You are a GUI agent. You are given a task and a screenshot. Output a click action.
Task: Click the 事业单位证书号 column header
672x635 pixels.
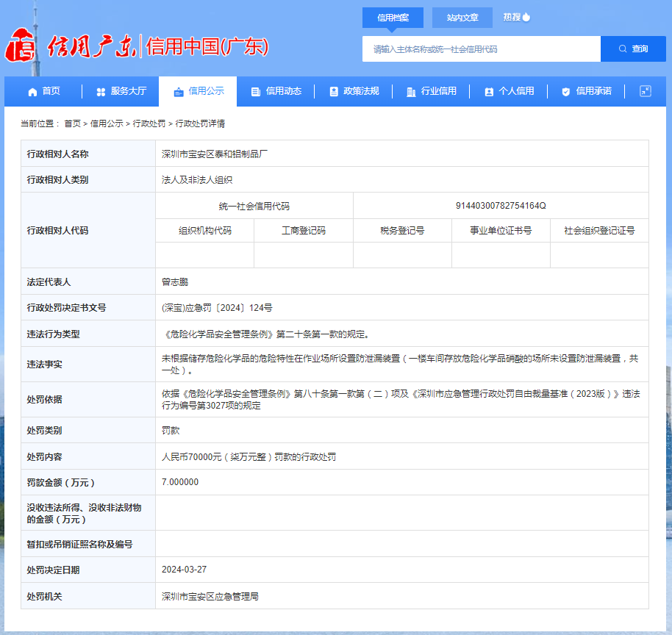(x=501, y=231)
